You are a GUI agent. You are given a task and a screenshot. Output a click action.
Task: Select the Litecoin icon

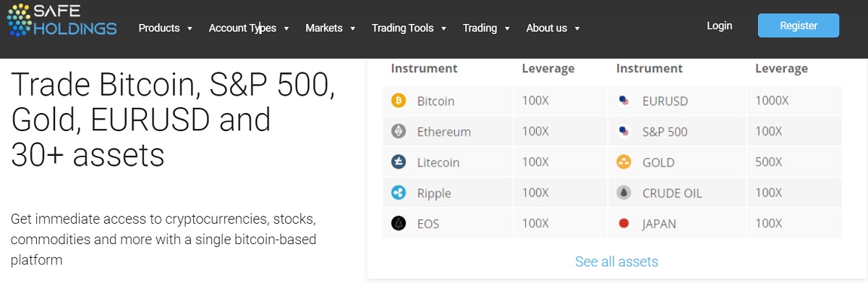(399, 162)
